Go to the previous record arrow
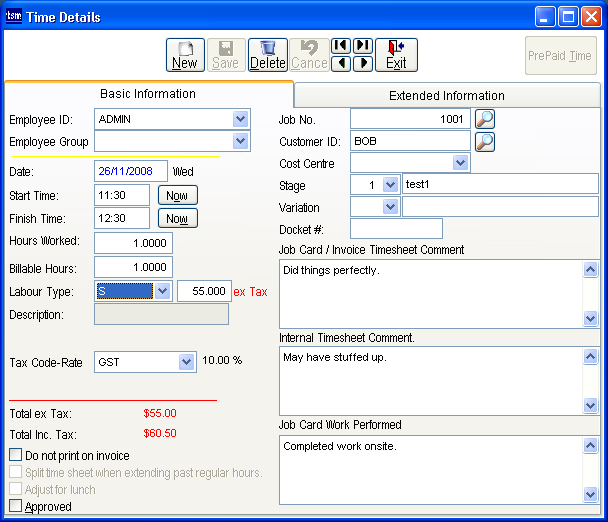608x522 pixels. [341, 64]
